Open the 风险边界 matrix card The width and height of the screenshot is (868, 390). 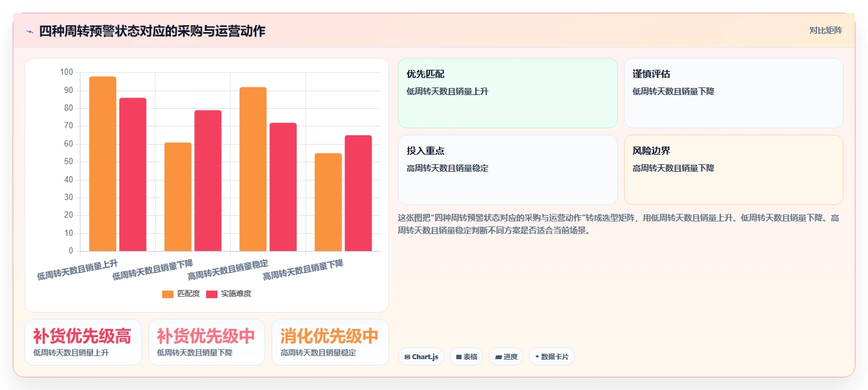coord(733,170)
